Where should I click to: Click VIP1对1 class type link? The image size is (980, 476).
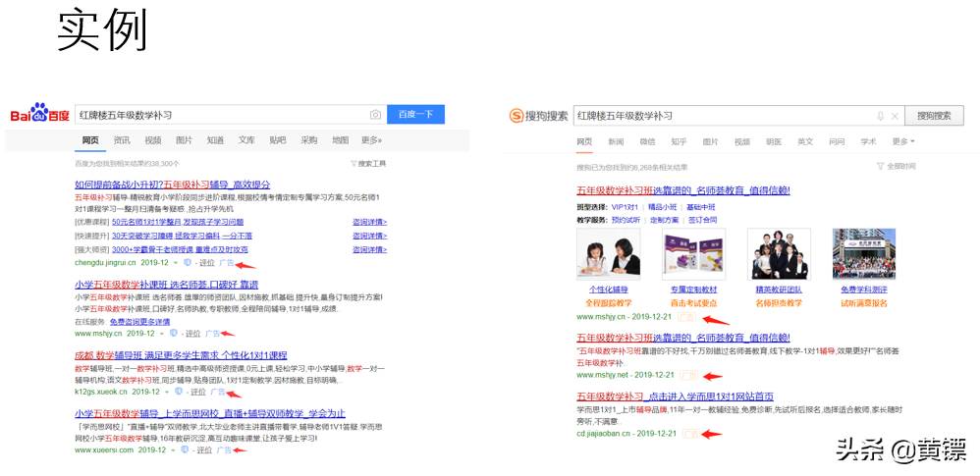pos(625,207)
